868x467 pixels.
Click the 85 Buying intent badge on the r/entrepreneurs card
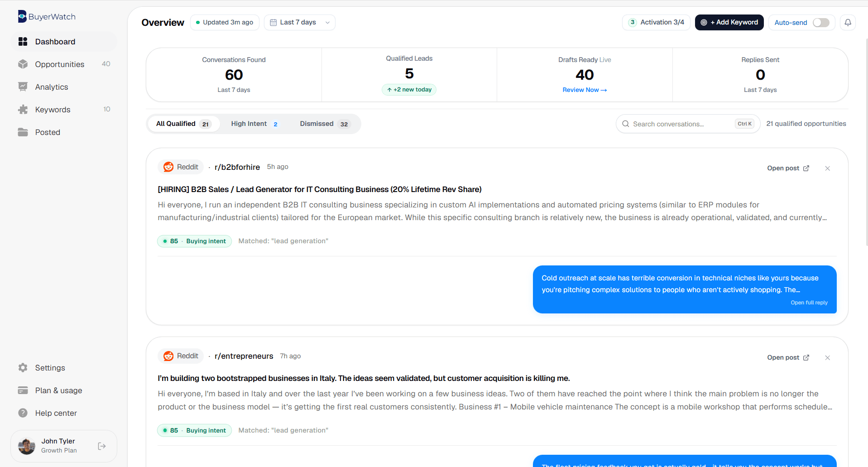click(x=194, y=430)
